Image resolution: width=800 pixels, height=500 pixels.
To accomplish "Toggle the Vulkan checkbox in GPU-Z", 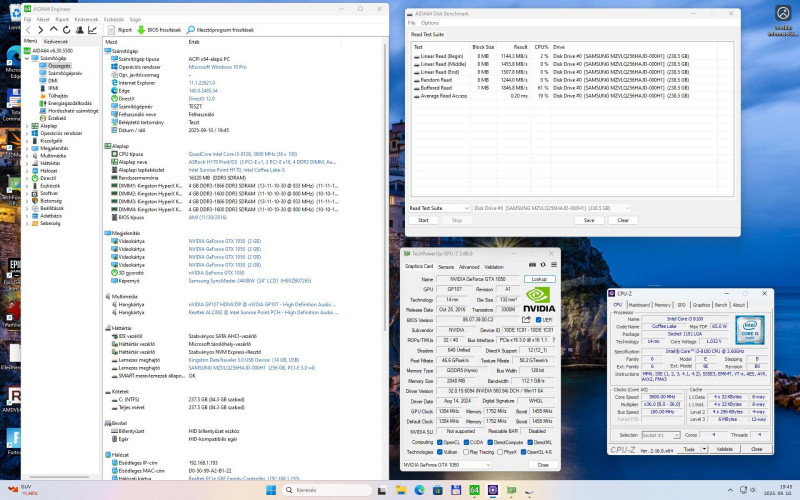I will 440,452.
